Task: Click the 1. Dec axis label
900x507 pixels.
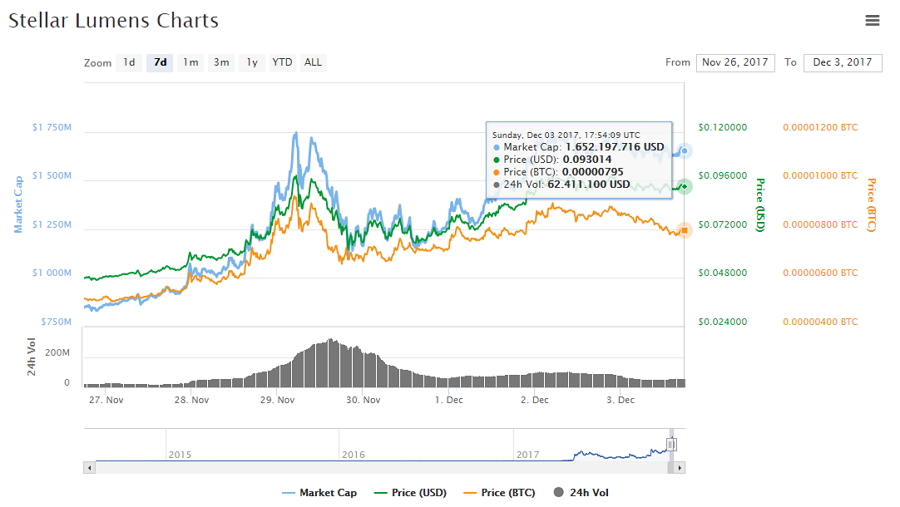Action: tap(449, 400)
